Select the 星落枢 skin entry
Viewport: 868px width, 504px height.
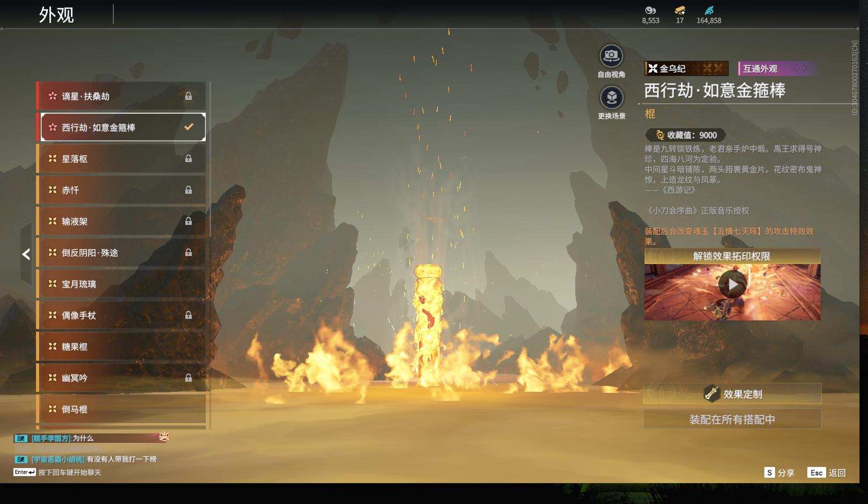(x=121, y=158)
